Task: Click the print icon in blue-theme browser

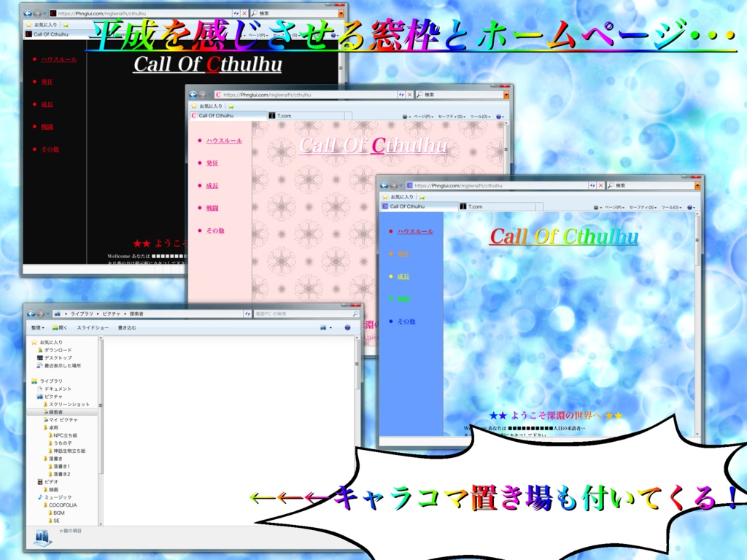Action: point(595,208)
